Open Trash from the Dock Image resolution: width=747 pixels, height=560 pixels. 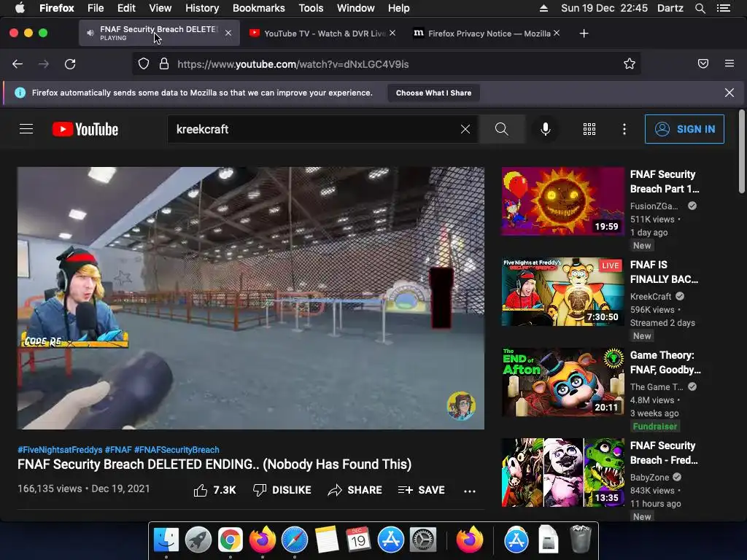point(580,539)
